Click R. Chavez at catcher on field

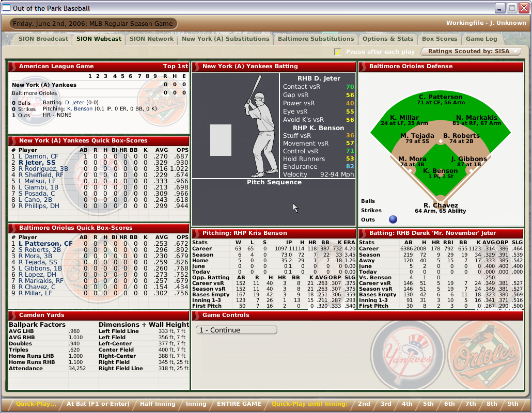coord(441,205)
